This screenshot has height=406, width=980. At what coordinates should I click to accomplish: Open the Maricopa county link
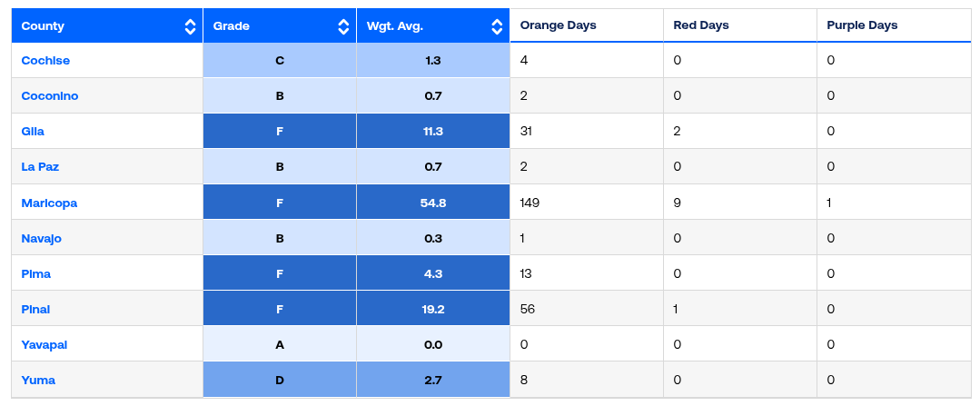49,203
